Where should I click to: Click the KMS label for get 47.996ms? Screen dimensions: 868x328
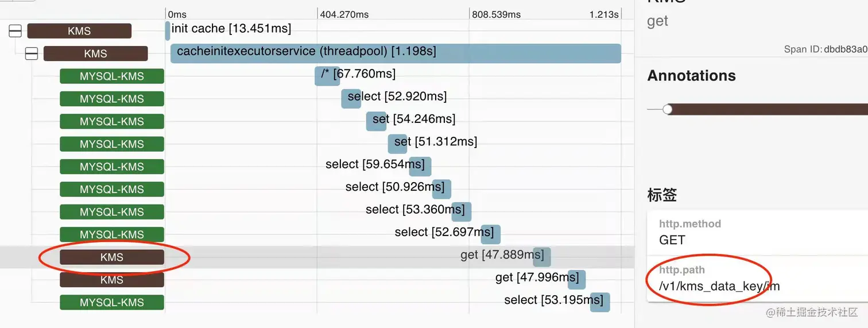112,280
